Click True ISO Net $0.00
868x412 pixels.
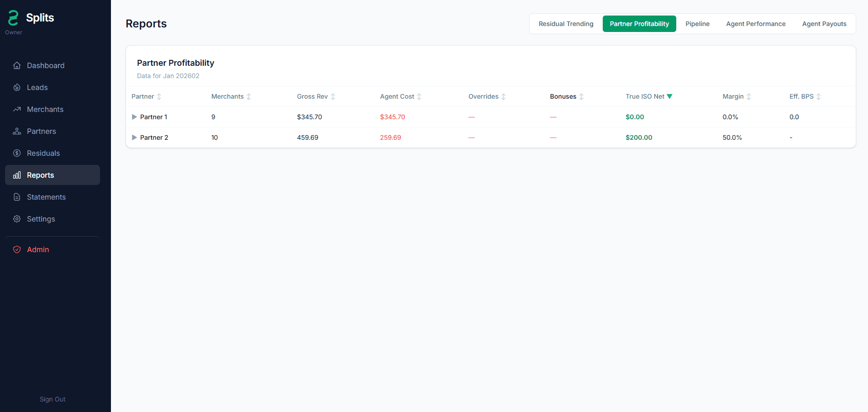[635, 117]
